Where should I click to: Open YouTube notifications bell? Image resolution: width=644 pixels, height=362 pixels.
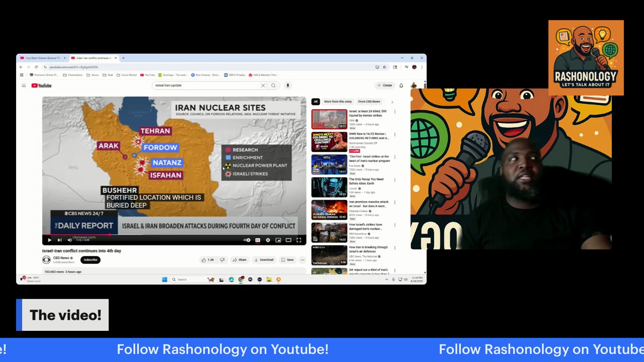(x=401, y=85)
